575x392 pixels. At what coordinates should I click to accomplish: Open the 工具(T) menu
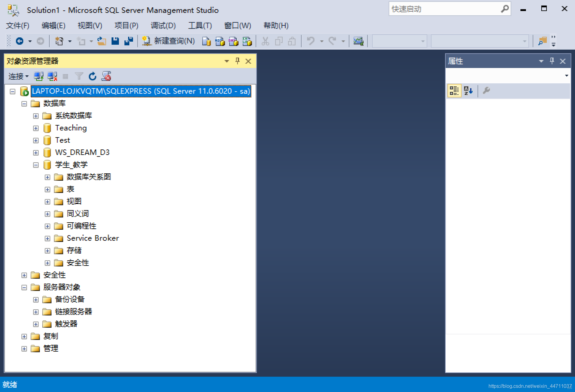[200, 25]
